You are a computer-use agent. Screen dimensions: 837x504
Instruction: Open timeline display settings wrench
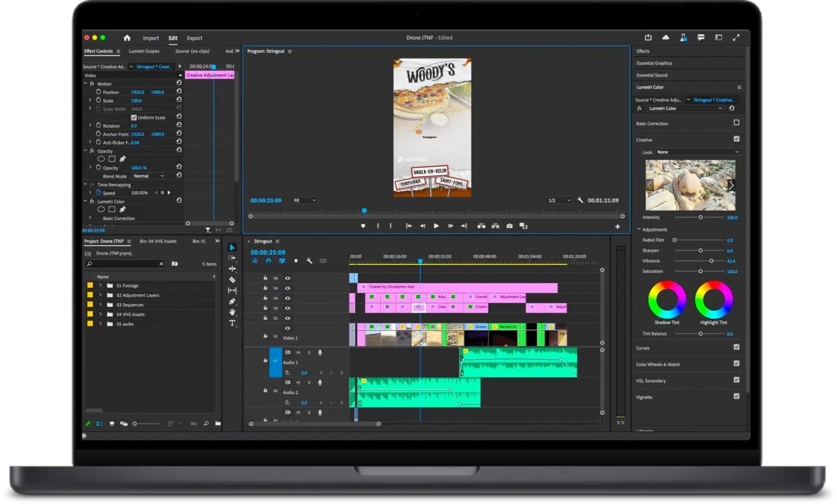pyautogui.click(x=310, y=261)
